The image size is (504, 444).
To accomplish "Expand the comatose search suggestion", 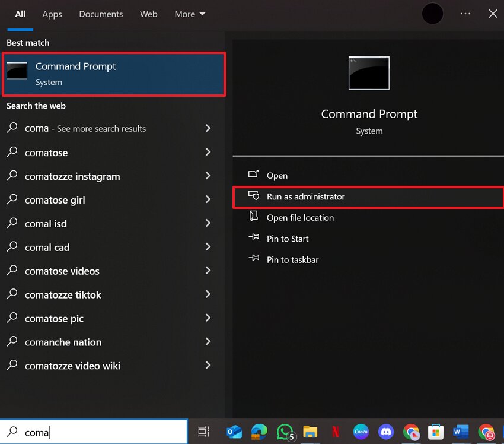I will click(208, 153).
